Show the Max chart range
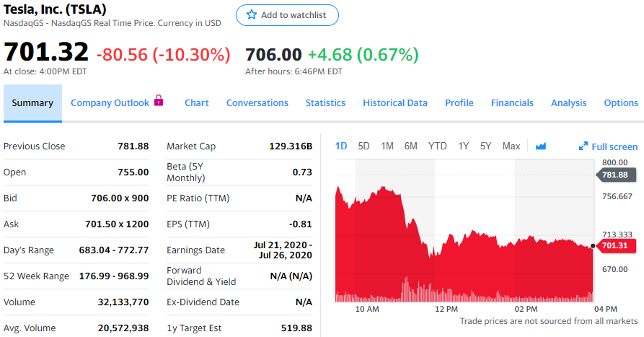644x337 pixels. [511, 146]
